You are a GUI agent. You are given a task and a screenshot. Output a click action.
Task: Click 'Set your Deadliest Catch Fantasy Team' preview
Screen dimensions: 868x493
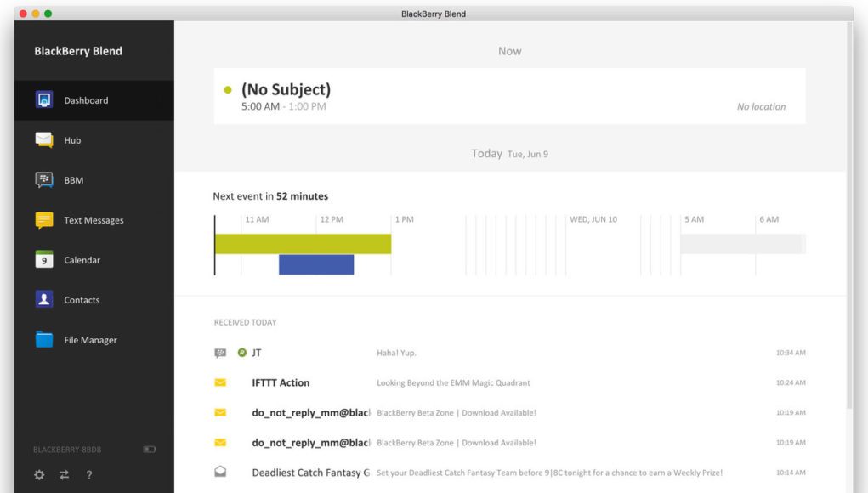[550, 473]
